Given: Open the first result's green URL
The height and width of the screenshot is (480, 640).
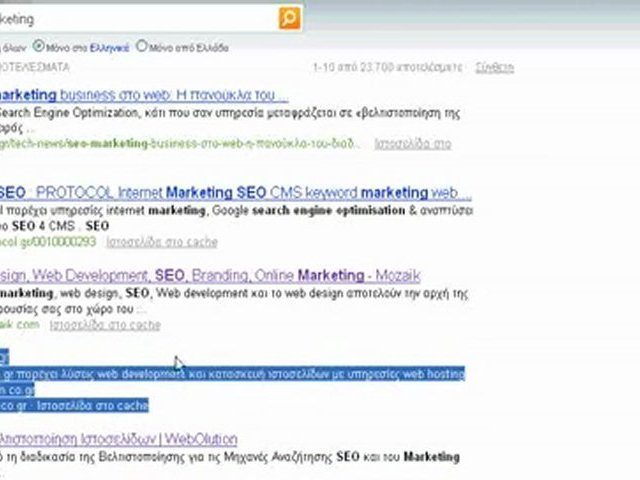Looking at the screenshot, I should point(180,144).
